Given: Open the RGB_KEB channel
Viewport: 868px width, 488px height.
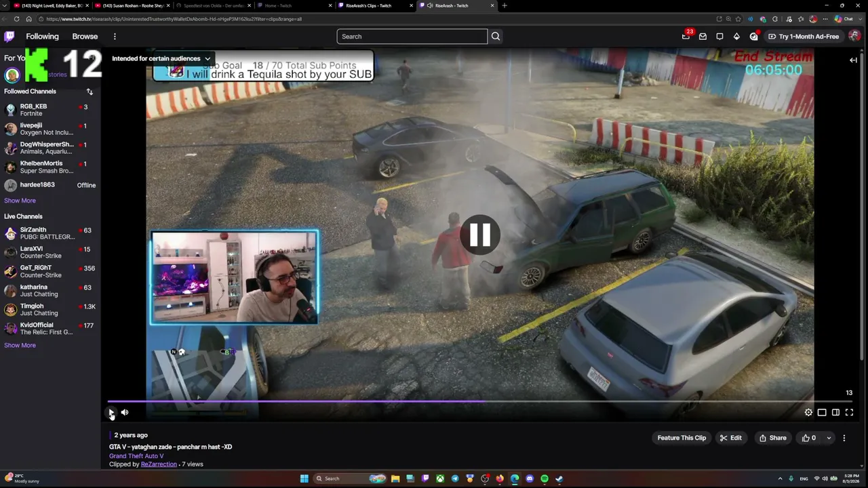Looking at the screenshot, I should (50, 110).
